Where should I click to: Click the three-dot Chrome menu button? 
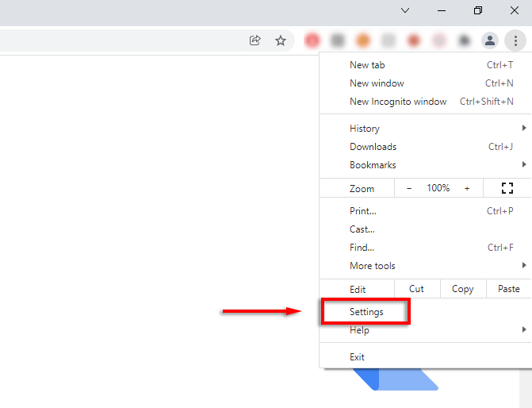[515, 40]
